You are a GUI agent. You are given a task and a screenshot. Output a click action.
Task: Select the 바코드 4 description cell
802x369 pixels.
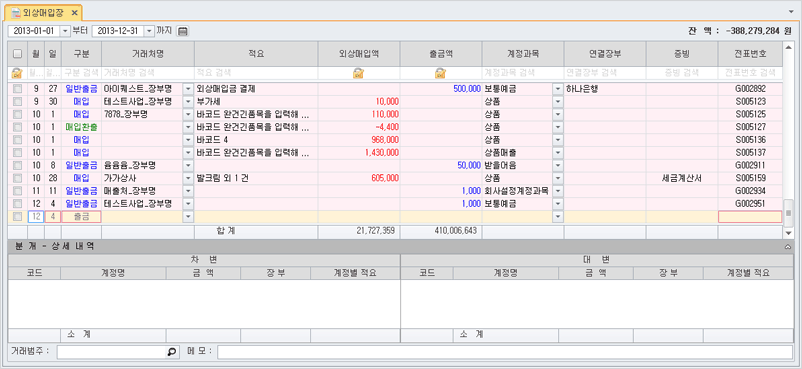tap(256, 140)
